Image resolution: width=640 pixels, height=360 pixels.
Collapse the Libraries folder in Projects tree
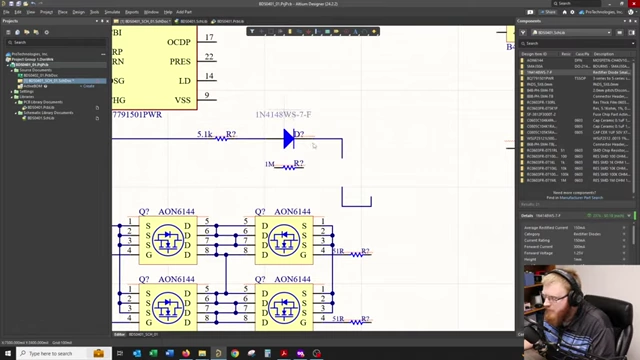pyautogui.click(x=11, y=97)
